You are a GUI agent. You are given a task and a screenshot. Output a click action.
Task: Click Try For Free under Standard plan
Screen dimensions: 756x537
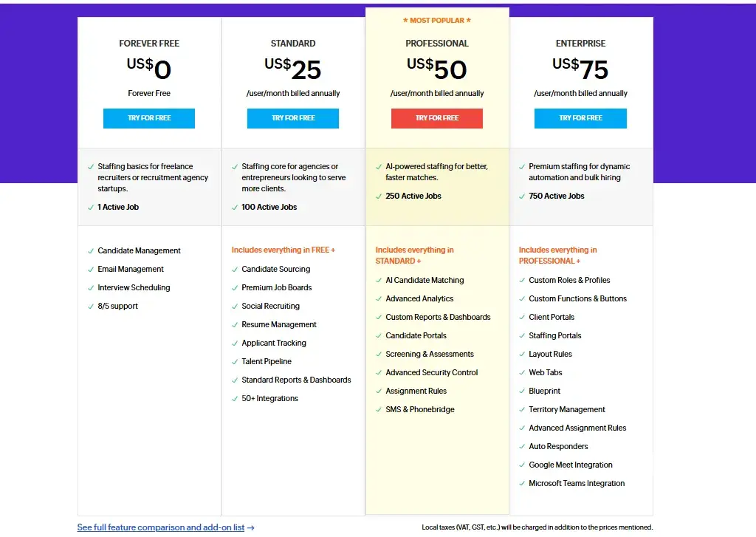coord(293,118)
